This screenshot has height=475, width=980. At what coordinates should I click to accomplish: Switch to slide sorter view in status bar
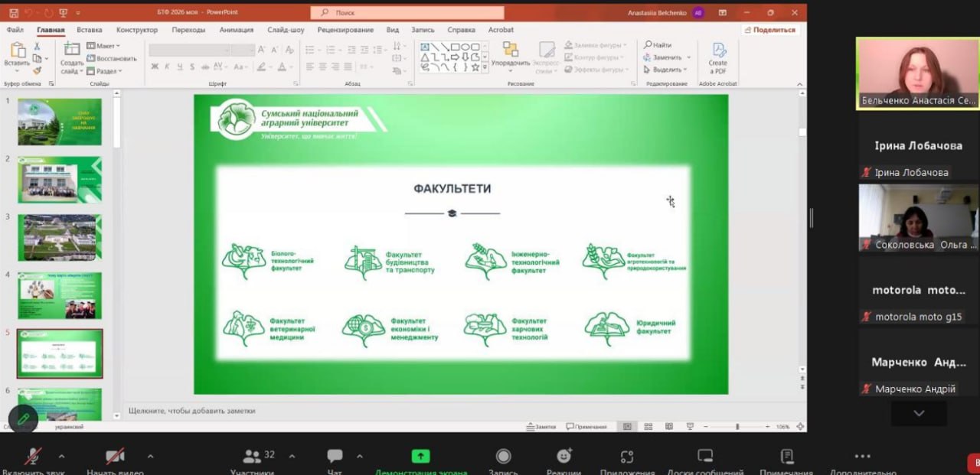(648, 426)
